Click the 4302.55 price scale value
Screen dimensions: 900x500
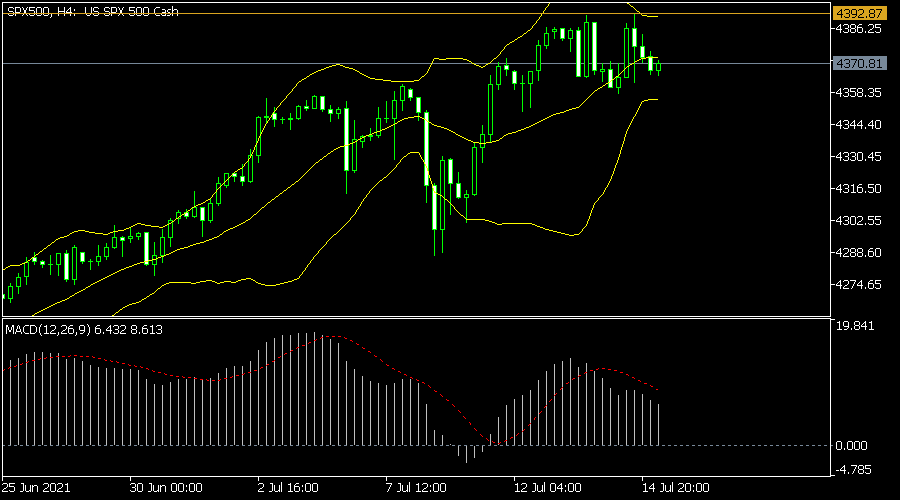[x=859, y=220]
